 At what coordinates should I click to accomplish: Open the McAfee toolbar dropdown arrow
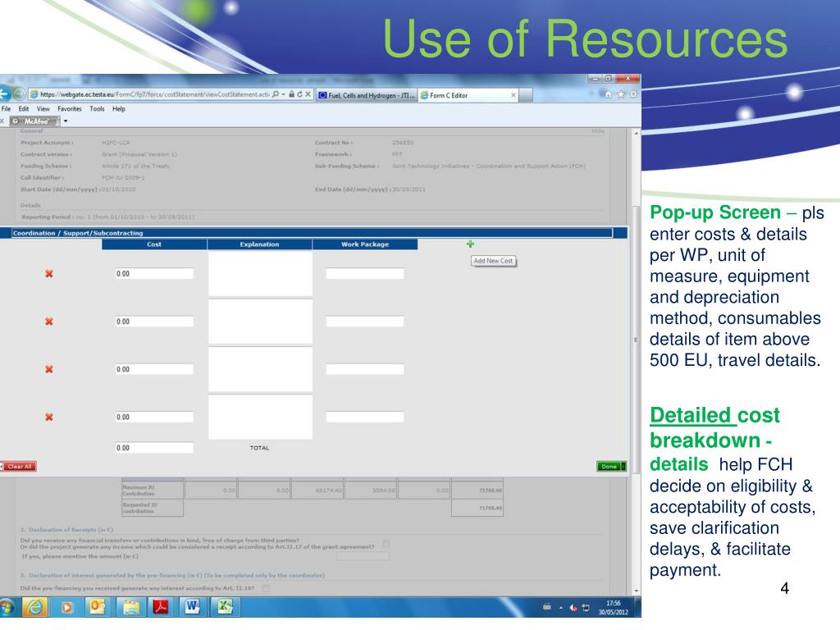66,121
